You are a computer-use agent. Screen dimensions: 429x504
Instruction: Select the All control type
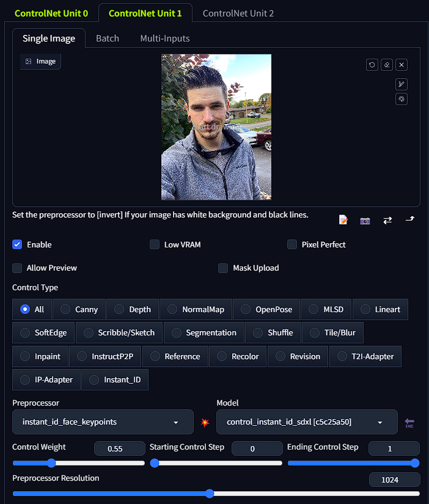click(32, 310)
